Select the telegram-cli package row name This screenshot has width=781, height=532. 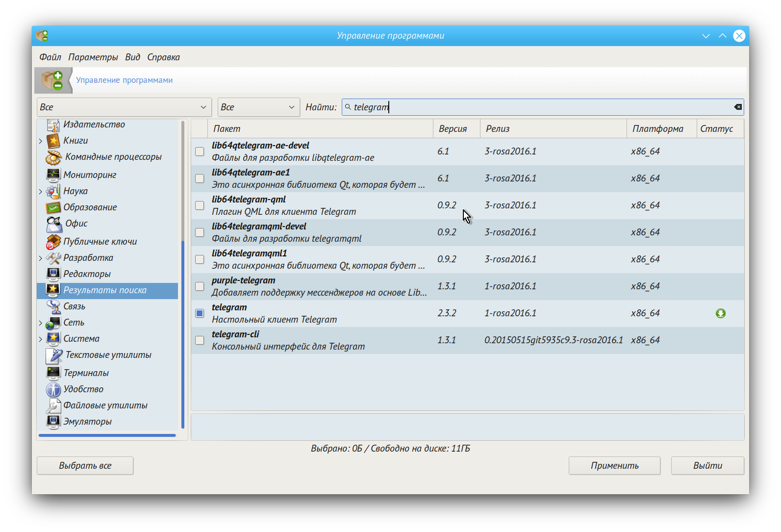pos(235,334)
